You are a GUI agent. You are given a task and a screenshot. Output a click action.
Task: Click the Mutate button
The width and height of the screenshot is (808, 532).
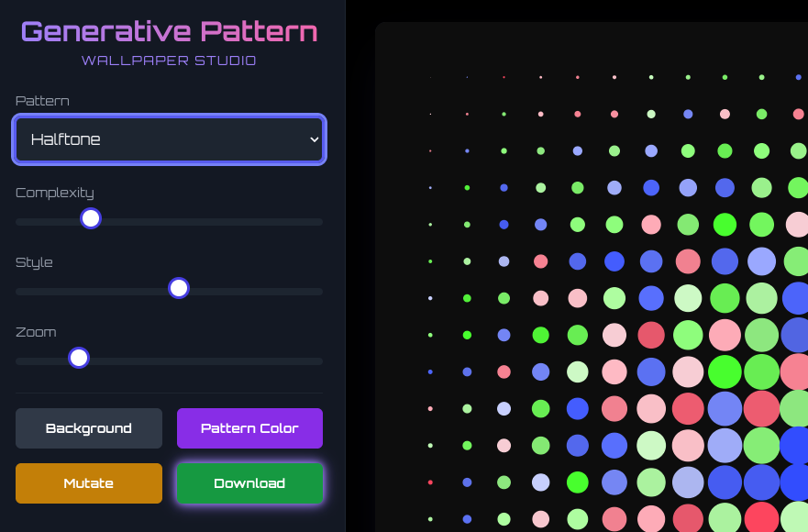[89, 483]
